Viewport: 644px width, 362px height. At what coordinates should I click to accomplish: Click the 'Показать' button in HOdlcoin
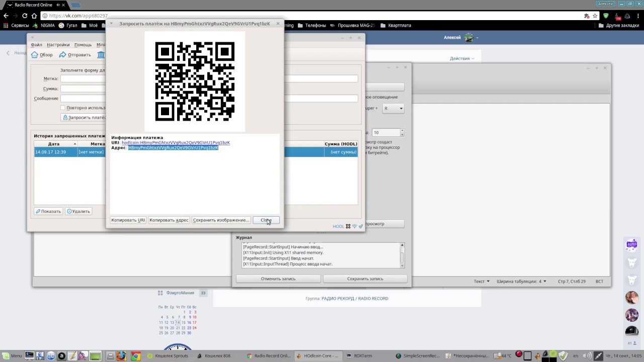click(x=48, y=211)
